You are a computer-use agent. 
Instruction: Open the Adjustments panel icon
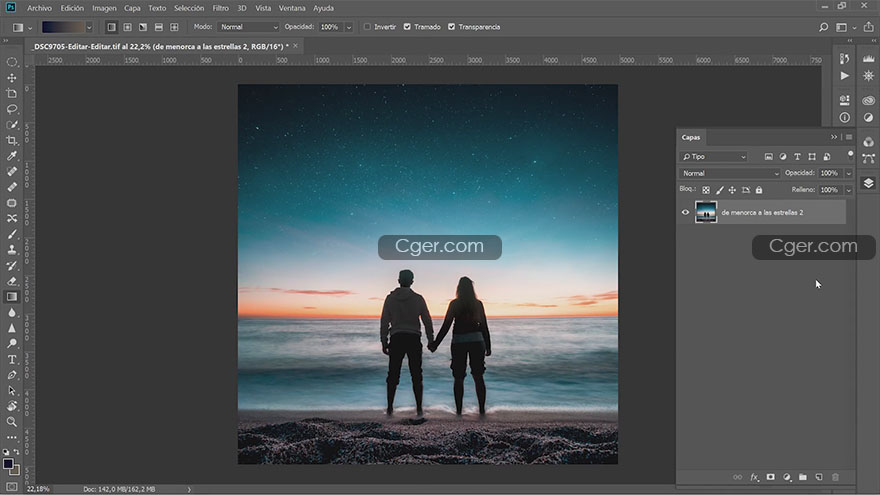(x=869, y=117)
